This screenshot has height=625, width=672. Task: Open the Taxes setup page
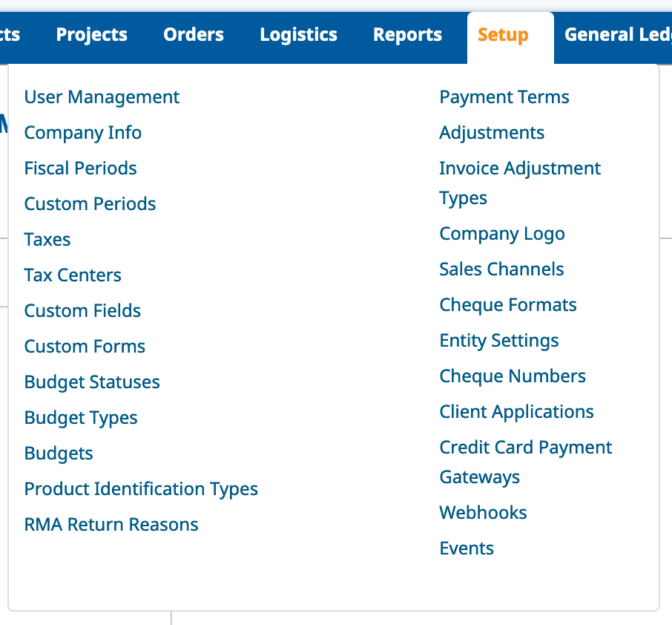click(x=47, y=239)
